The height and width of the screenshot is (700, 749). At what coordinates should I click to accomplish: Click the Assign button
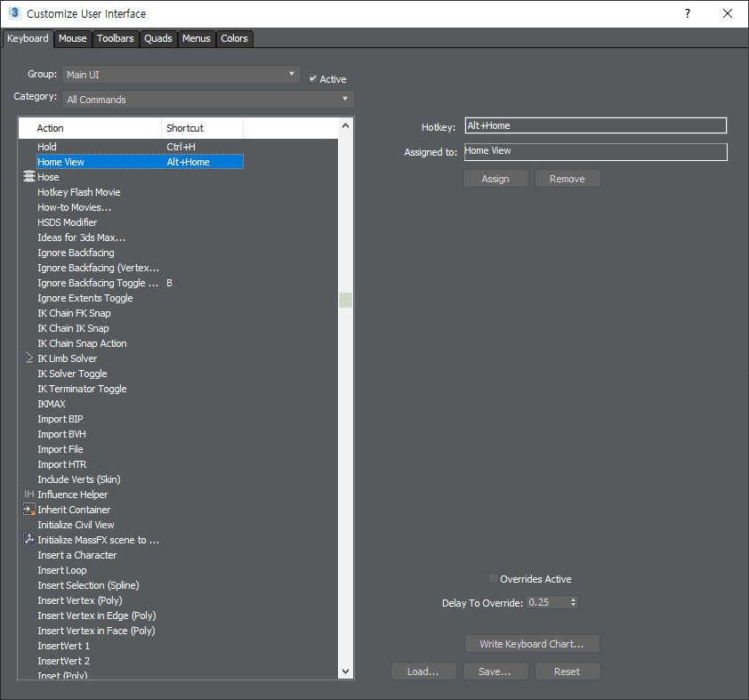tap(495, 179)
